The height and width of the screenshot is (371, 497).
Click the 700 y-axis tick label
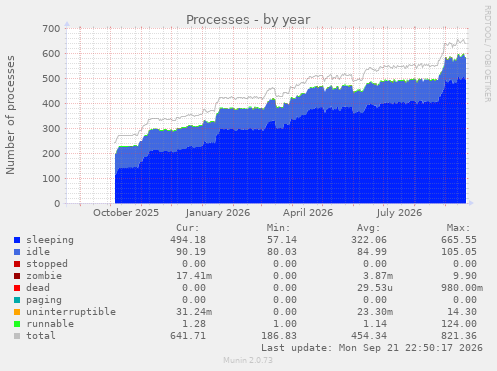(51, 29)
